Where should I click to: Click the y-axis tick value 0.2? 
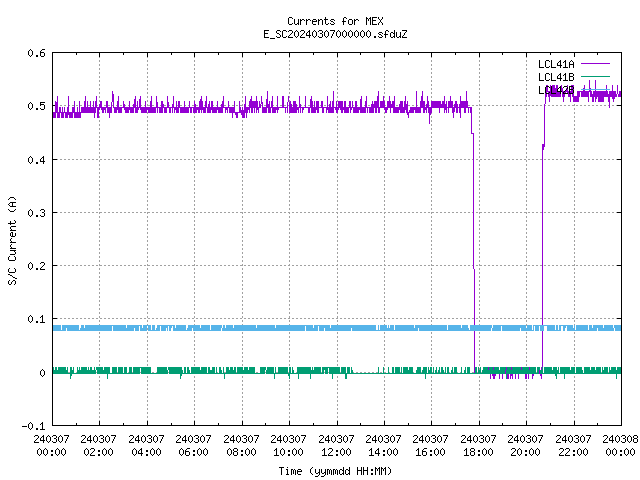coord(36,266)
